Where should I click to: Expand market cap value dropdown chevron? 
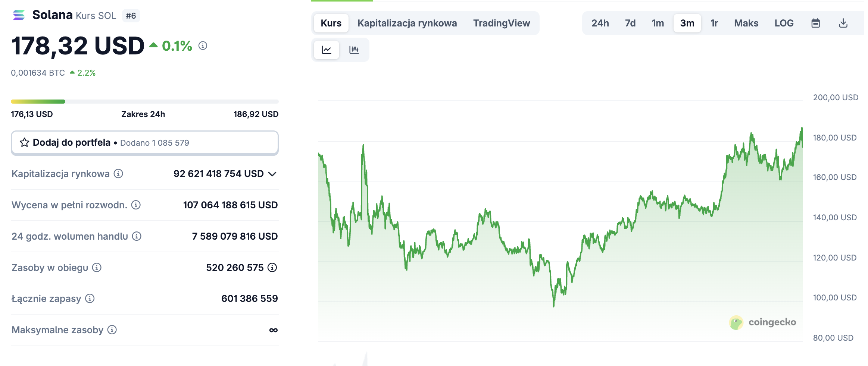pyautogui.click(x=272, y=174)
